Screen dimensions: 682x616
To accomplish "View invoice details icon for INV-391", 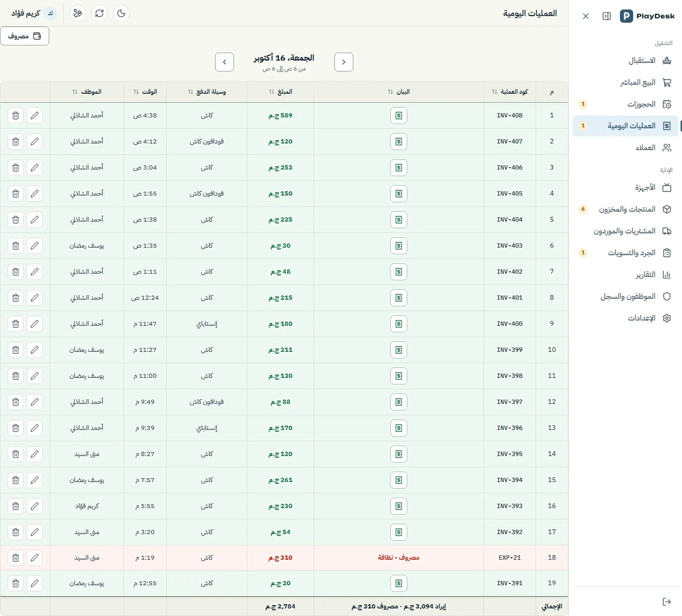I will point(399,583).
